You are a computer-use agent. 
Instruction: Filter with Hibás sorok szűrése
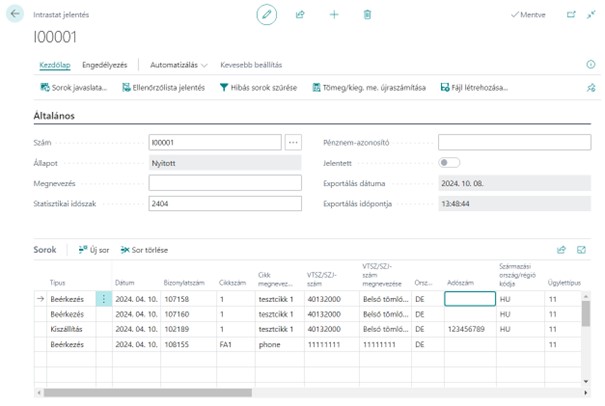(259, 88)
